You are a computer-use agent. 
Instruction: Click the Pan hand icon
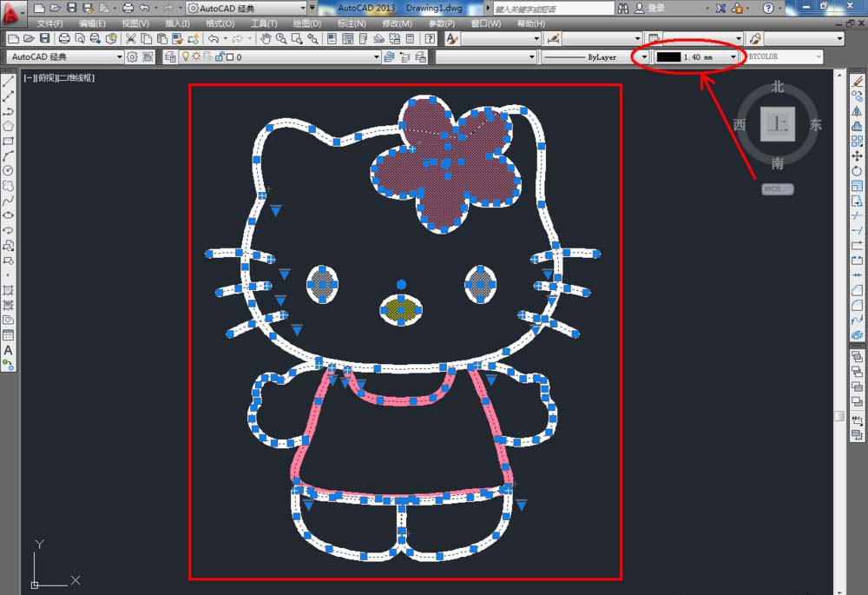266,39
